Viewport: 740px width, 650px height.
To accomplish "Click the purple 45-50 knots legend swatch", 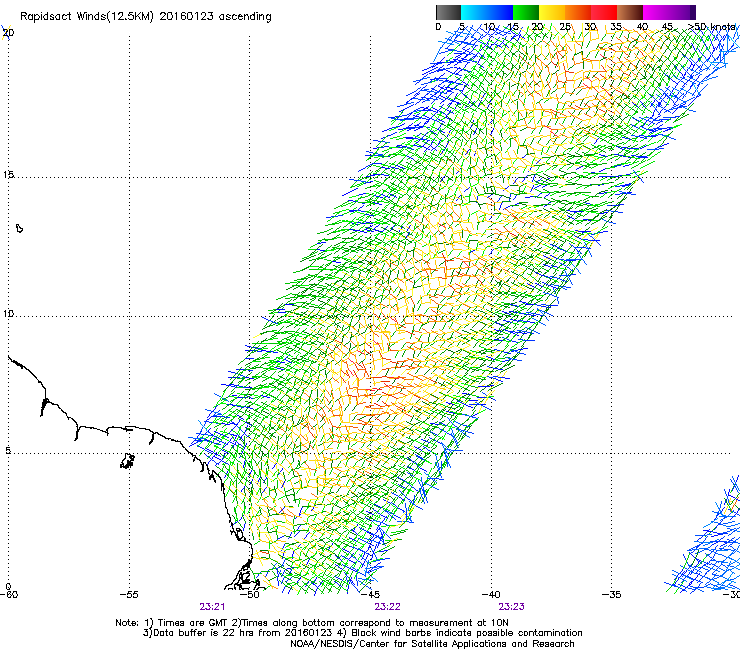I will pyautogui.click(x=682, y=12).
